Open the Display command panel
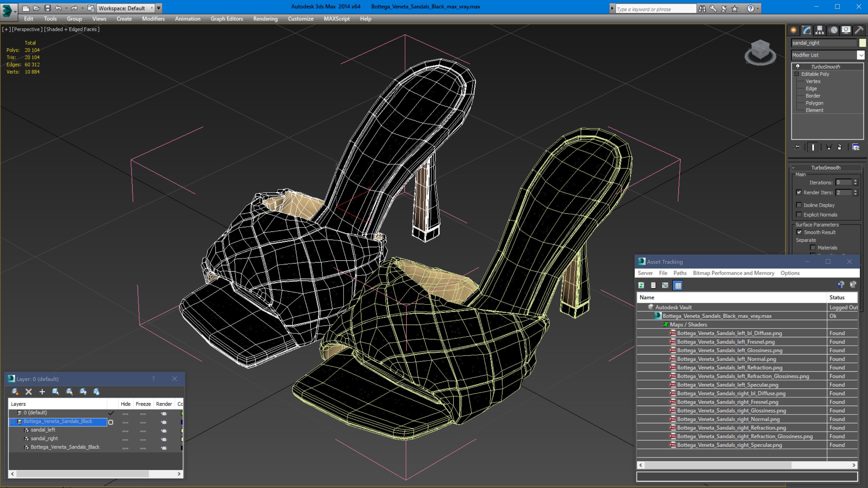868x488 pixels. point(846,30)
